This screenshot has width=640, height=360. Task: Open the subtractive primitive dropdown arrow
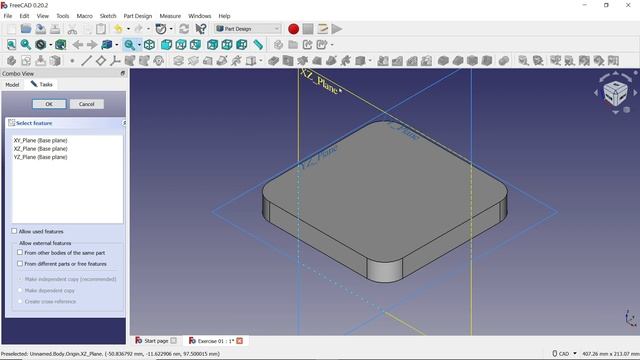(370, 61)
